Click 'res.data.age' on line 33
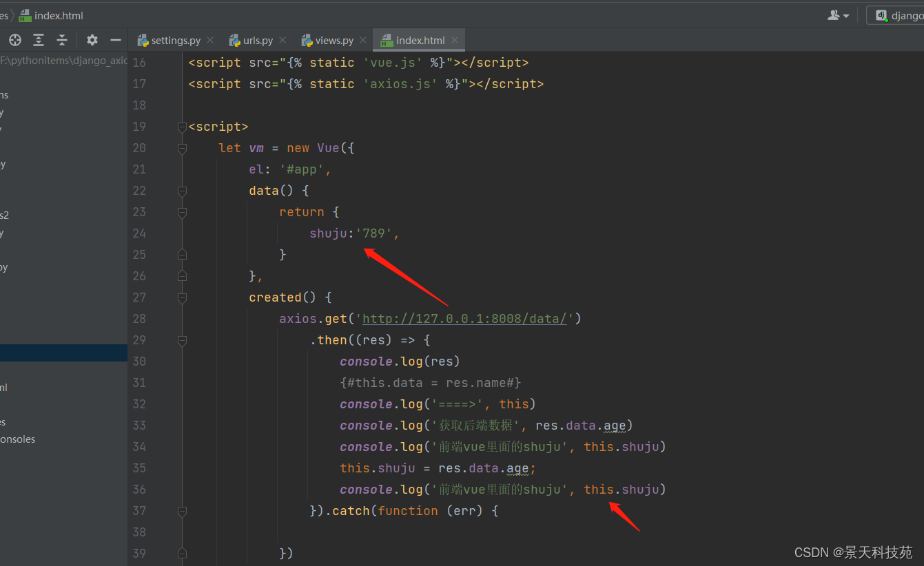924x566 pixels. point(581,426)
